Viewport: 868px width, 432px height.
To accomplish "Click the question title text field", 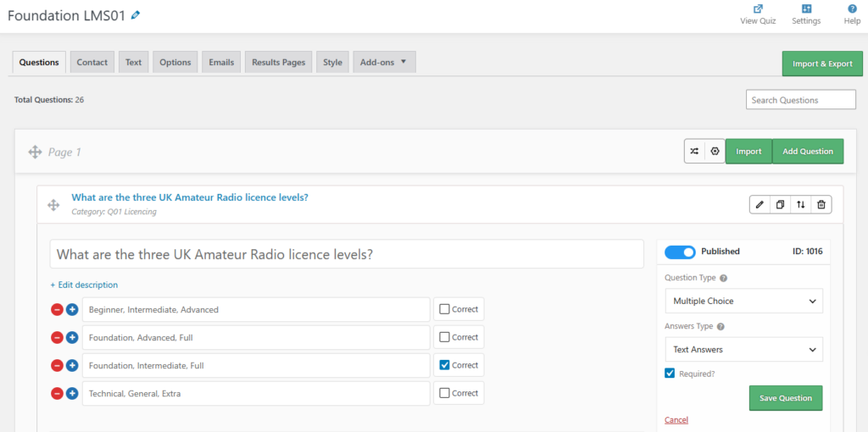I will click(x=347, y=254).
